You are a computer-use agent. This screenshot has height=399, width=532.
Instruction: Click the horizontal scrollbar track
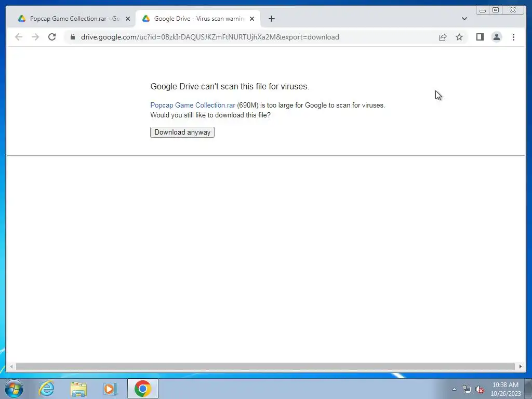click(x=265, y=366)
